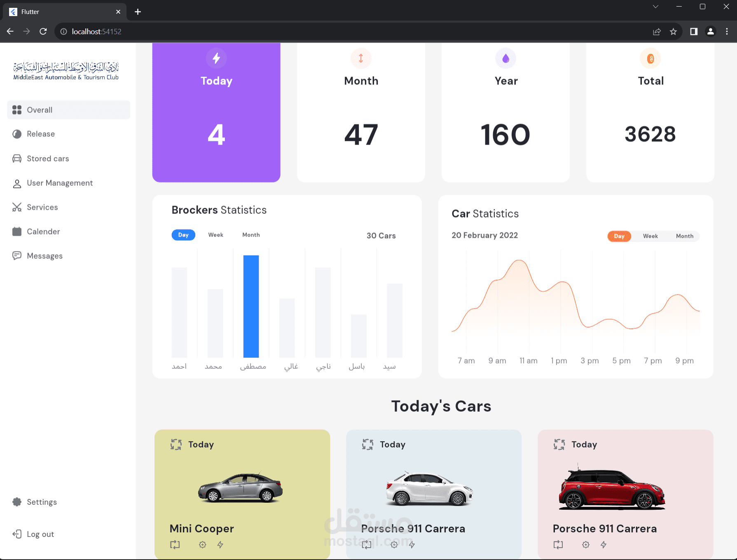The image size is (737, 560).
Task: Select Month toggle in Car Statistics
Action: tap(685, 236)
